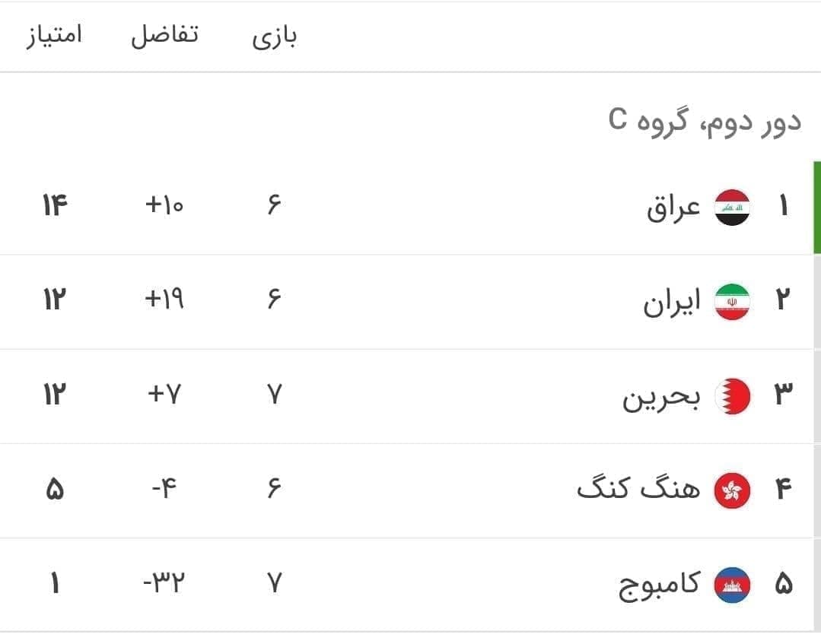Select the بحرین team name
The width and height of the screenshot is (821, 644).
pyautogui.click(x=660, y=397)
